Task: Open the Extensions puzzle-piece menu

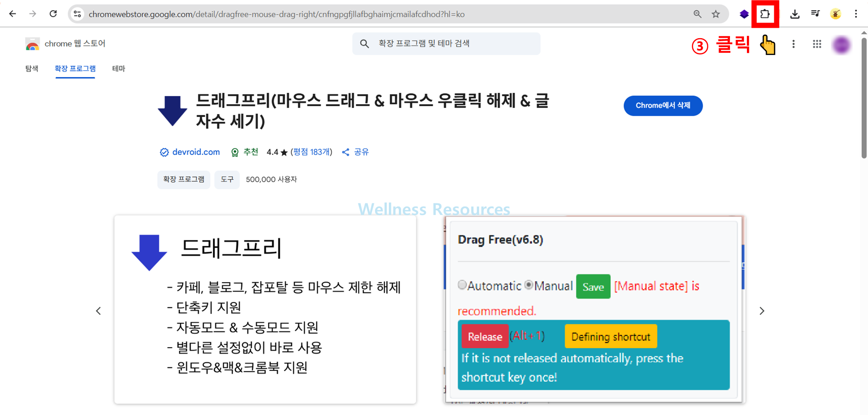Action: click(x=765, y=14)
